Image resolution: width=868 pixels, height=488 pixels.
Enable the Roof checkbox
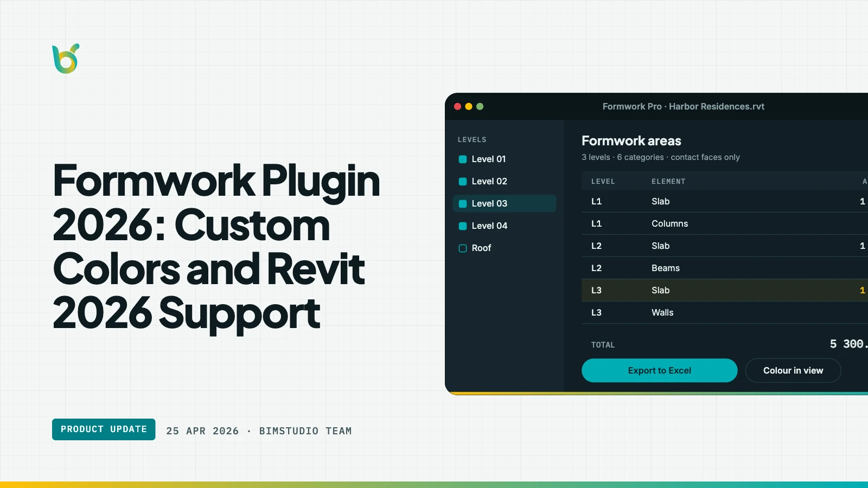click(463, 248)
